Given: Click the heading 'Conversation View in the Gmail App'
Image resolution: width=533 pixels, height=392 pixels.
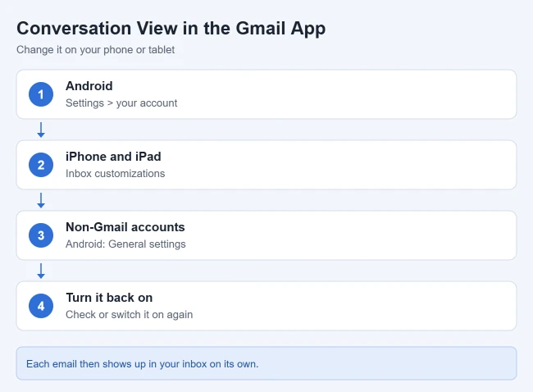Looking at the screenshot, I should pyautogui.click(x=171, y=29).
